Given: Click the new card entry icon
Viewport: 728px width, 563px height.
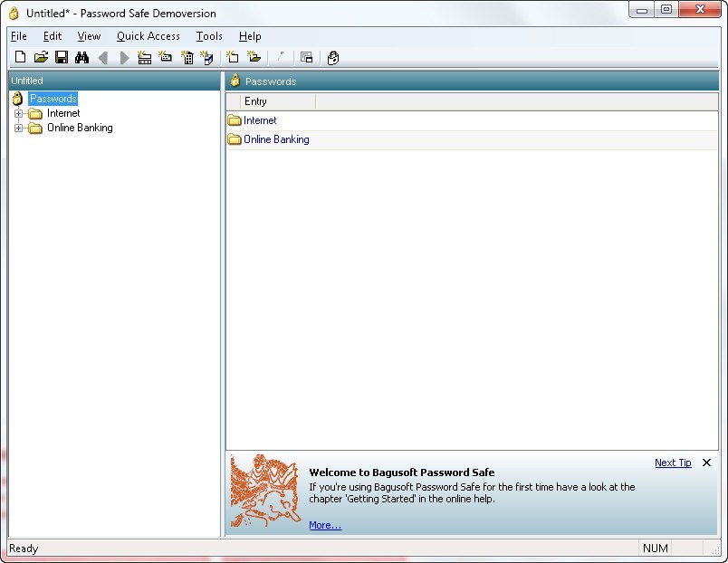Looking at the screenshot, I should [x=165, y=57].
